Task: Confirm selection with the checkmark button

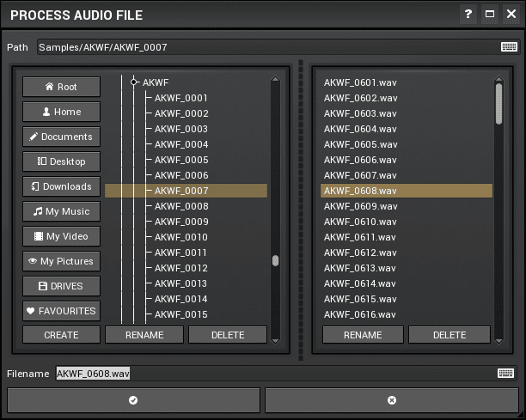Action: [x=133, y=400]
